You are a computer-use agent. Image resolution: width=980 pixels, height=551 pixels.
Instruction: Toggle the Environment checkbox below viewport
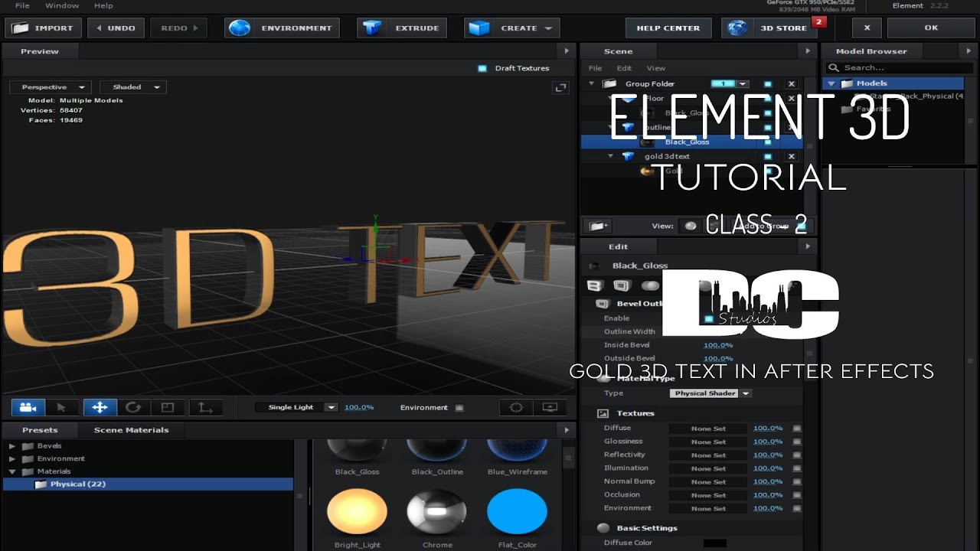click(459, 408)
